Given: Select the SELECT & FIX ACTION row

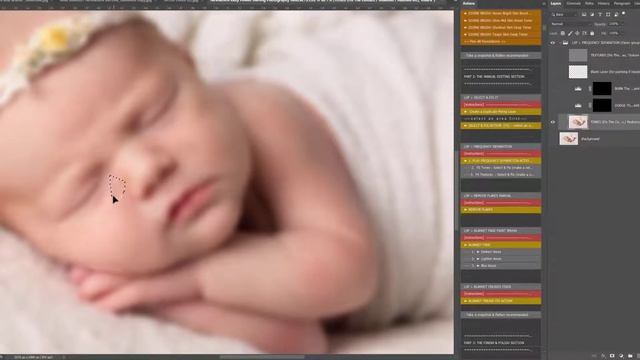Looking at the screenshot, I should (x=501, y=126).
